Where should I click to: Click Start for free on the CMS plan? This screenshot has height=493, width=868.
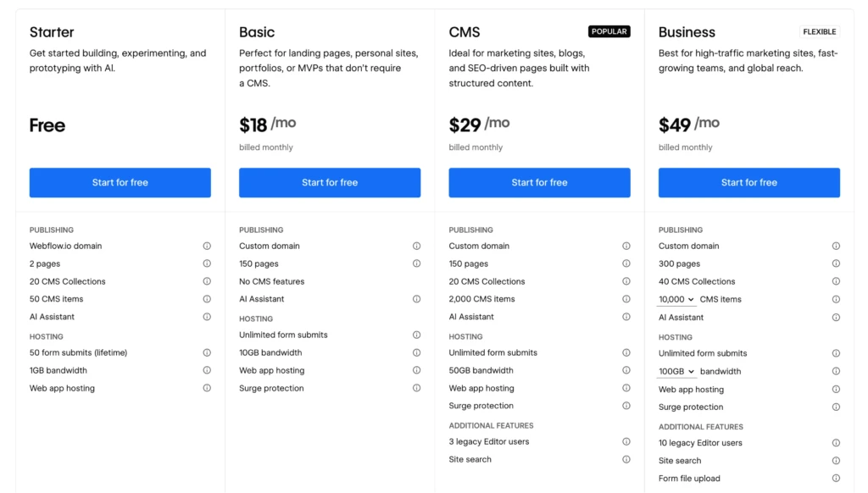pos(539,182)
